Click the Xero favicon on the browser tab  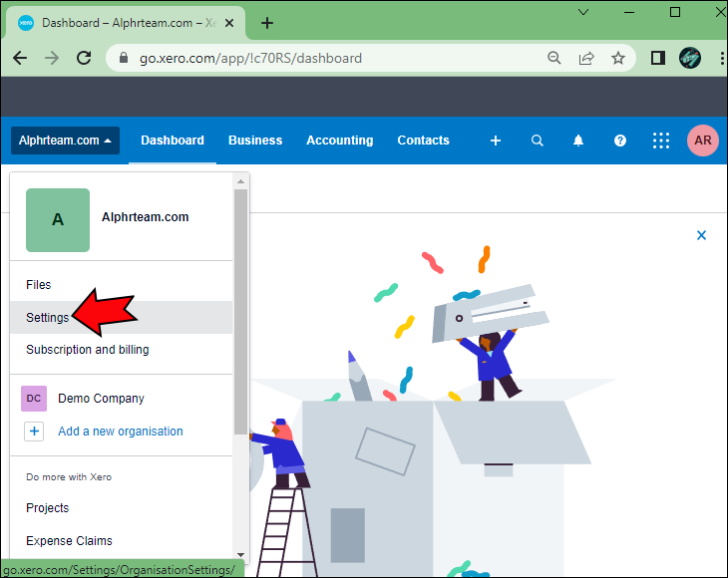point(26,23)
